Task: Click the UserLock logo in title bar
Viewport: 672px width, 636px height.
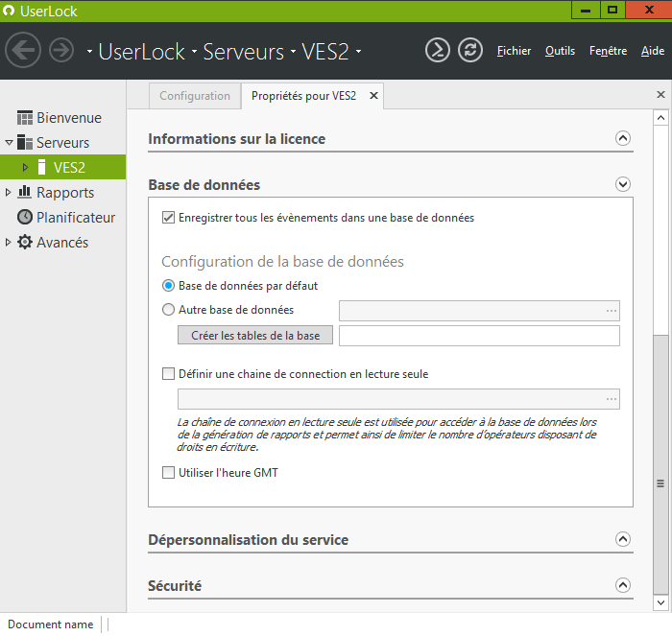Action: tap(8, 11)
